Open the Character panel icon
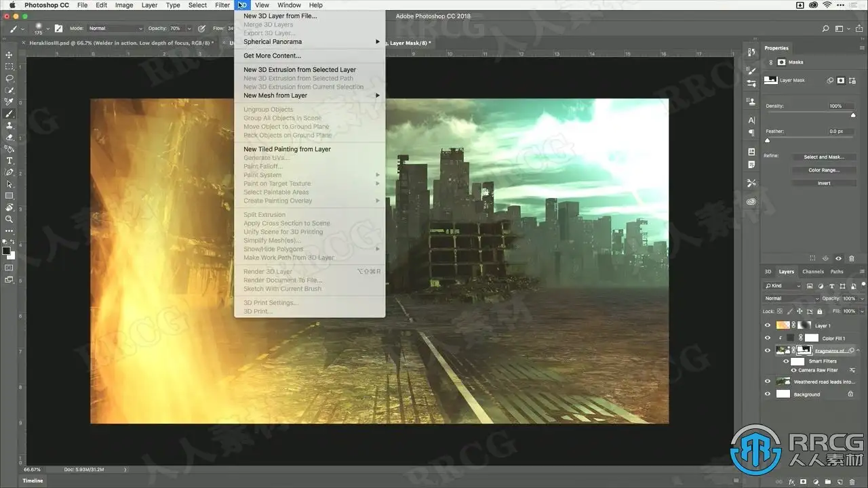Image resolution: width=868 pixels, height=488 pixels. click(751, 120)
